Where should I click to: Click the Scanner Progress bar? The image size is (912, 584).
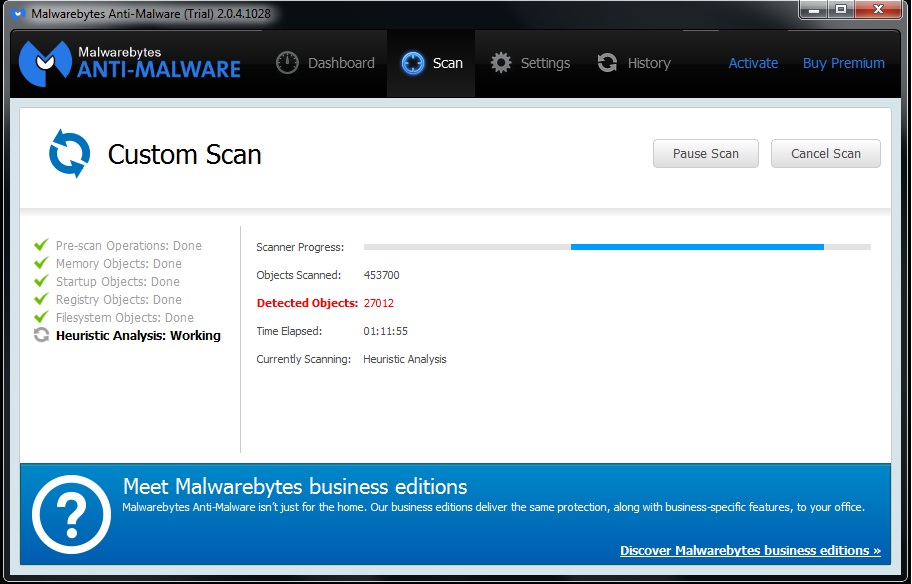click(x=617, y=247)
